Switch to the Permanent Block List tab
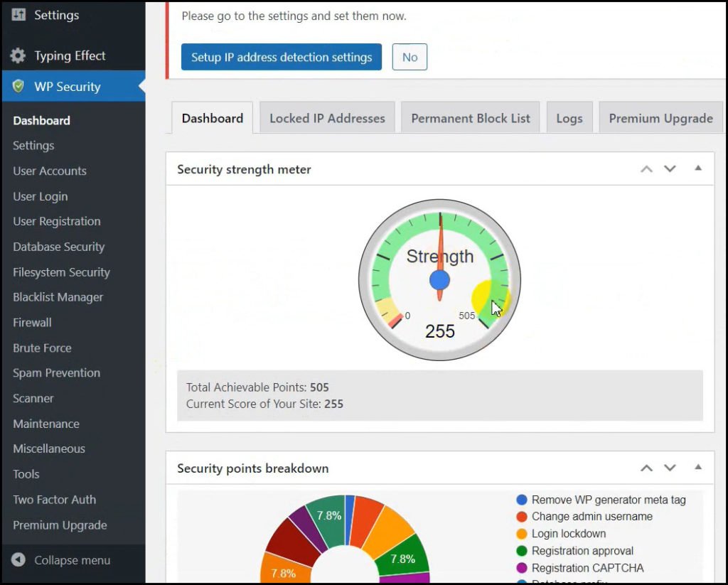The height and width of the screenshot is (585, 728). click(470, 119)
